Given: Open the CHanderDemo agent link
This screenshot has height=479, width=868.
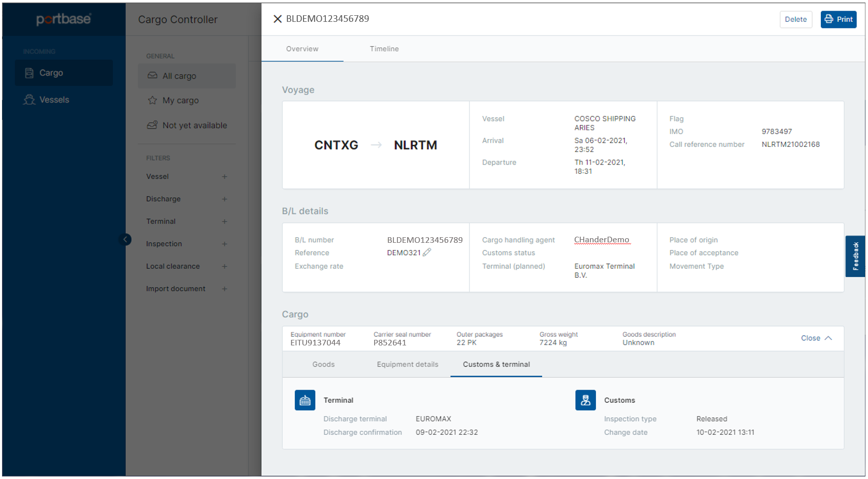Looking at the screenshot, I should point(602,239).
